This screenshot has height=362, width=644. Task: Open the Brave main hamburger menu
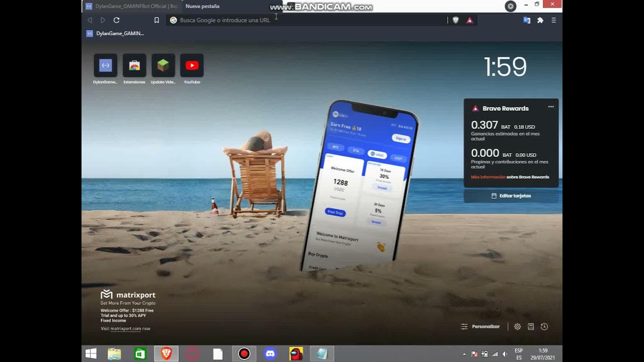553,20
